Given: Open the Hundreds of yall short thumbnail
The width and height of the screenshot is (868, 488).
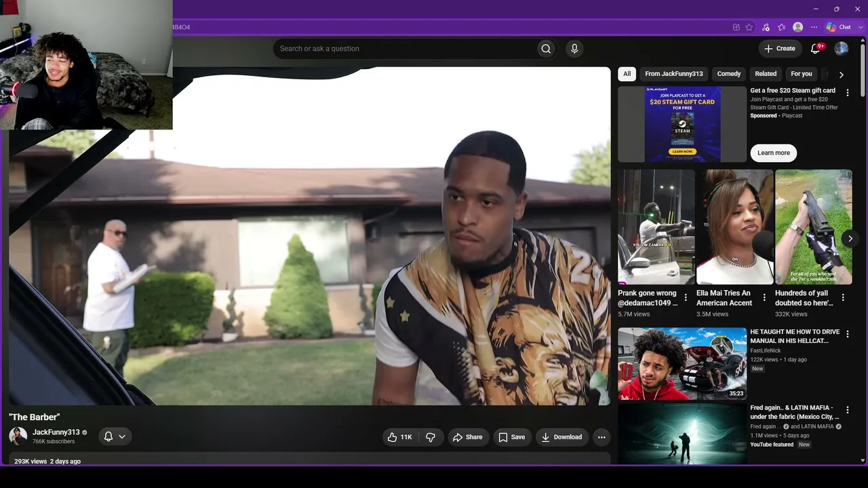Looking at the screenshot, I should coord(814,227).
